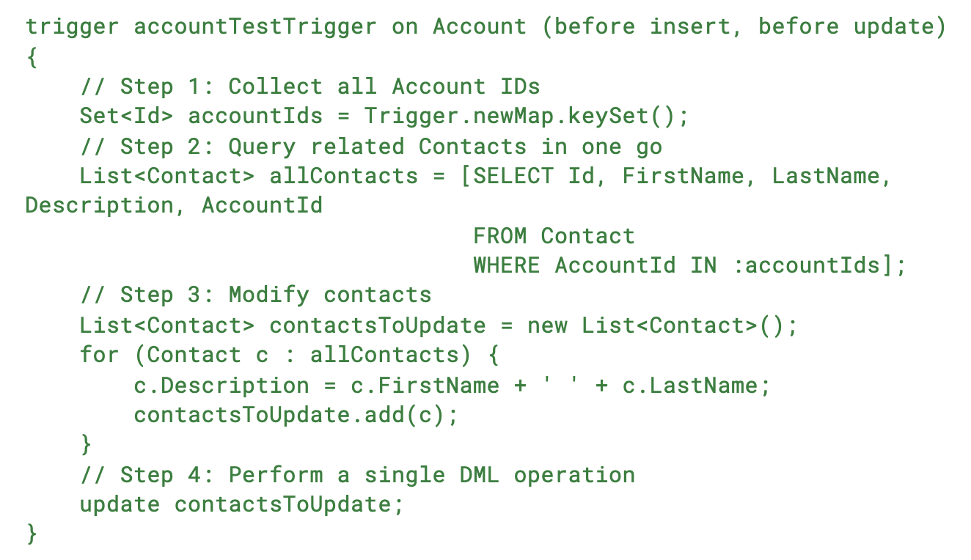This screenshot has width=971, height=560.
Task: Click the 'update' DML keyword
Action: point(120,505)
